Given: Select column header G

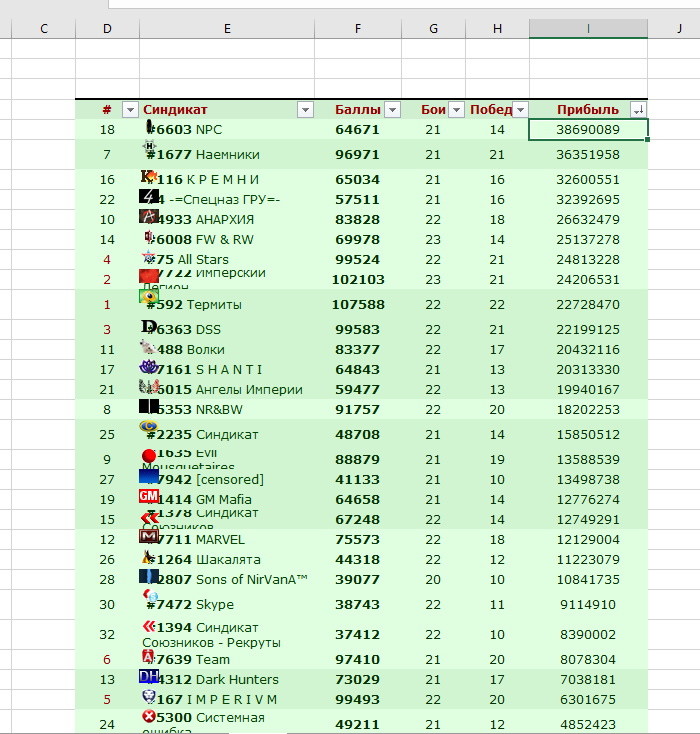Looking at the screenshot, I should (x=434, y=29).
